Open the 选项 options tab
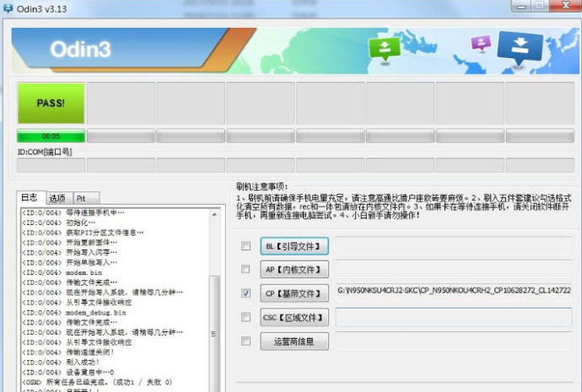The width and height of the screenshot is (582, 392). tap(57, 197)
